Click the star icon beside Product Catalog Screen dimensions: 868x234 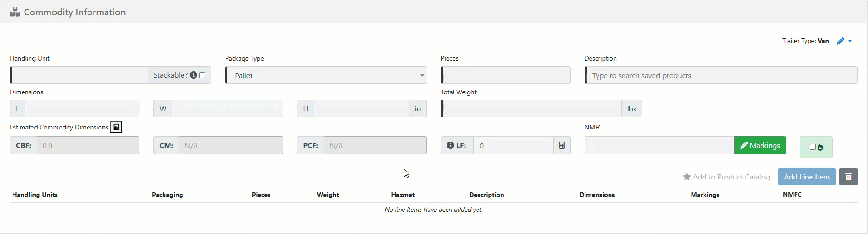686,177
